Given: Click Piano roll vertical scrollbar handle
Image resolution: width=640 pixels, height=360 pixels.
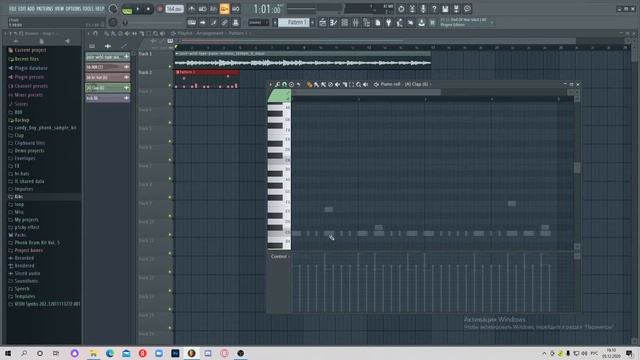Looking at the screenshot, I should [577, 167].
